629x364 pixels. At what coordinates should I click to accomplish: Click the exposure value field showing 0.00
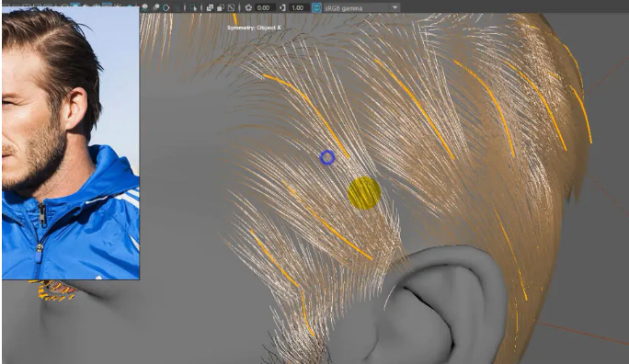265,7
